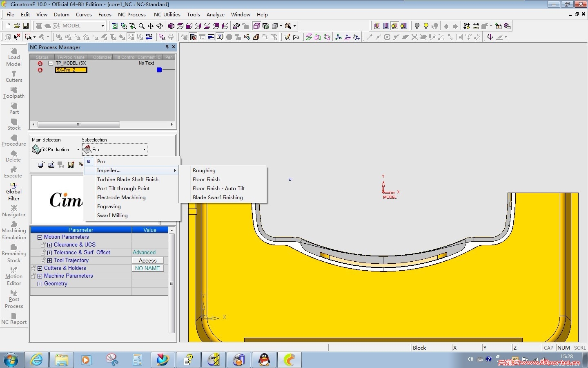Activate the Zoom magnifier tool

tap(142, 26)
